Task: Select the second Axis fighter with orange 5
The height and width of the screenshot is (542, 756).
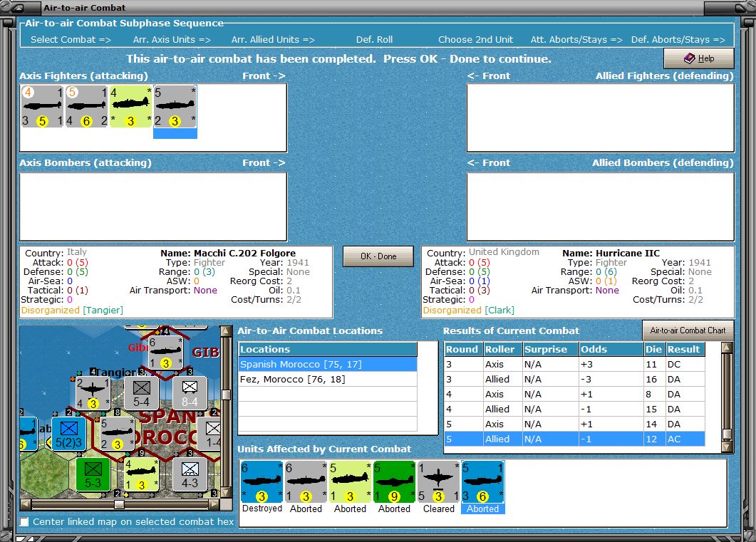Action: (x=87, y=106)
